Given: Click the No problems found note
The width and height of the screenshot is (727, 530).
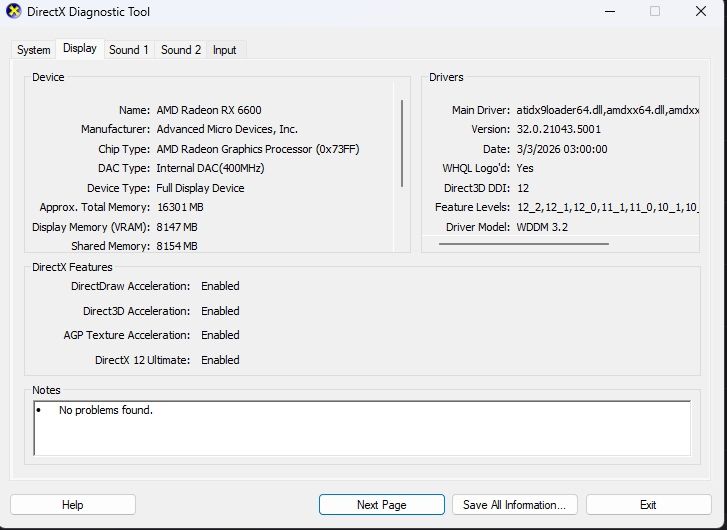Looking at the screenshot, I should [x=106, y=410].
